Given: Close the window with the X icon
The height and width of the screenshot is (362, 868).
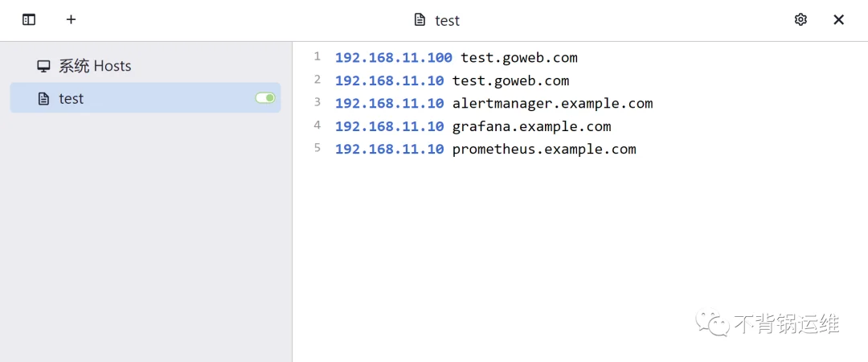Looking at the screenshot, I should coord(838,19).
